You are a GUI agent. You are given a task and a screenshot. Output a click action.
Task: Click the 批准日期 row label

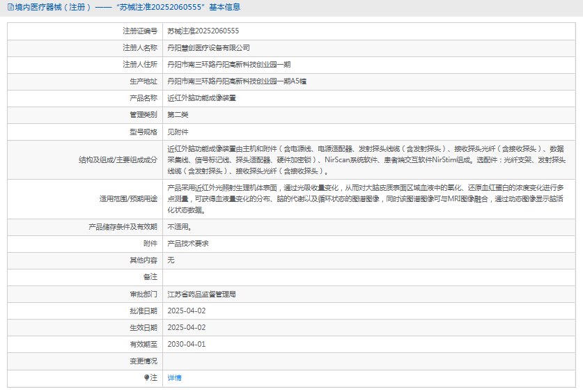(x=143, y=311)
